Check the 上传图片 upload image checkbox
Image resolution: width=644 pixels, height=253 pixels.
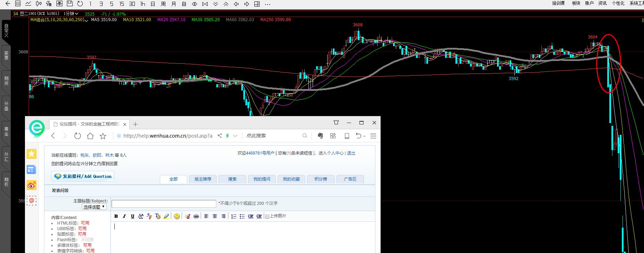click(267, 216)
